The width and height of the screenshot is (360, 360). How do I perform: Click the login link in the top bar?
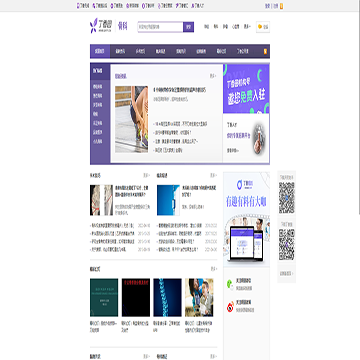(267, 6)
